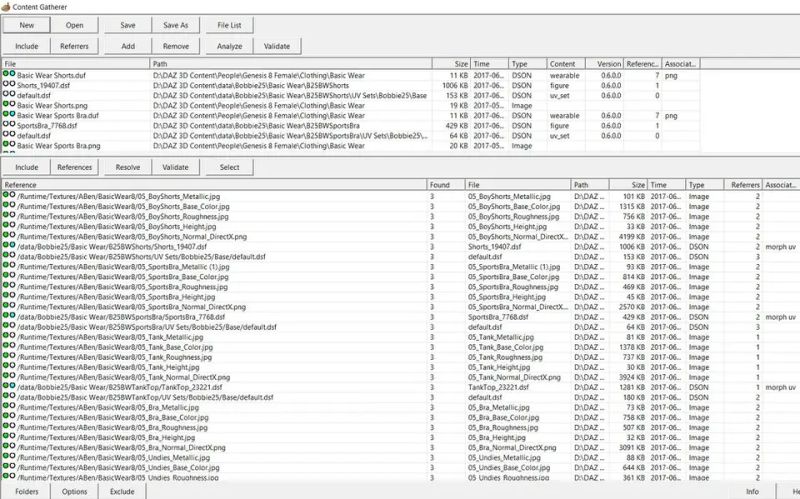Click status icon of 05_Tank_Roughness.jpg reference
The height and width of the screenshot is (499, 800).
coord(9,356)
